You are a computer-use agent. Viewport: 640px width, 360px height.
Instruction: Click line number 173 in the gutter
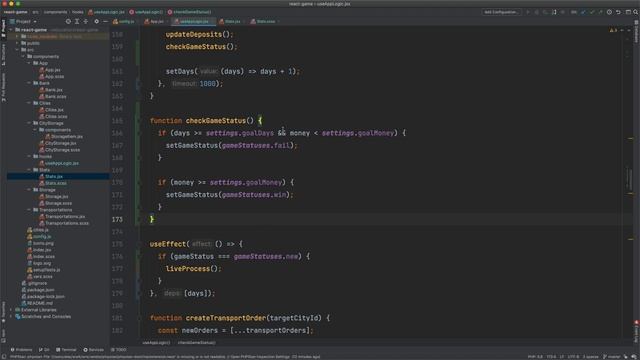pyautogui.click(x=117, y=219)
